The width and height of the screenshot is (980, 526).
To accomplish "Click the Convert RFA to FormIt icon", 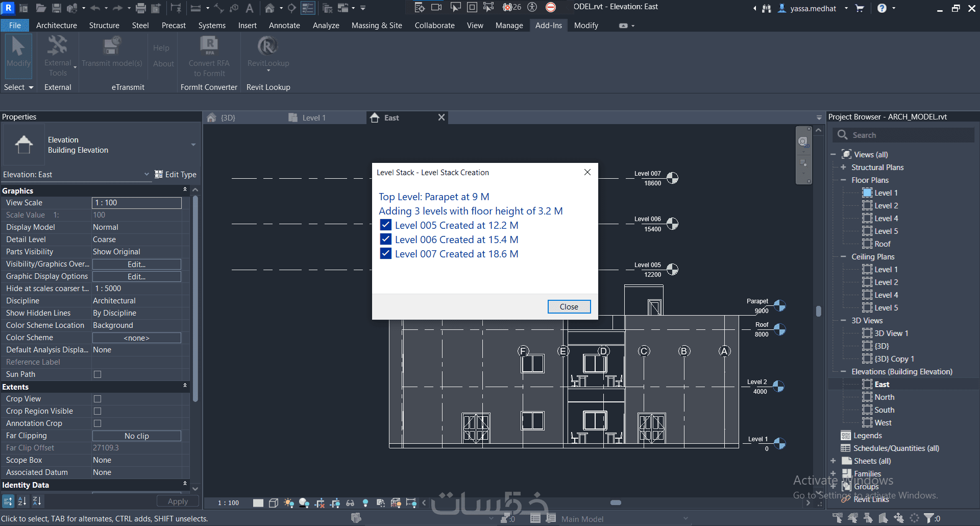I will point(209,46).
